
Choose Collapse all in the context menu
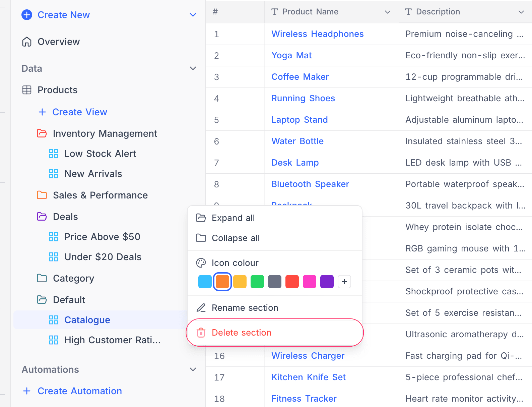pos(236,238)
